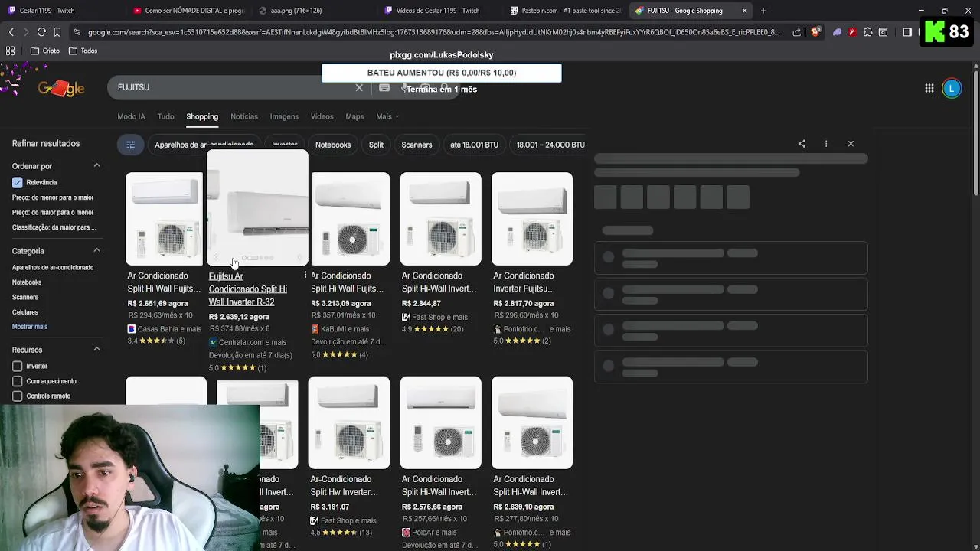Apply the Split filter chip

[x=376, y=145]
